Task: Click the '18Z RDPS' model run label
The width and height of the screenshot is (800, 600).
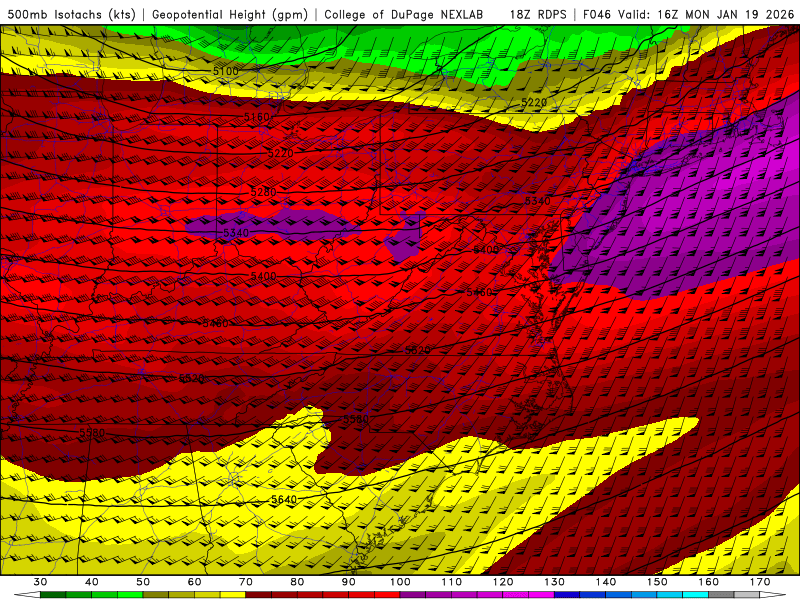Action: tap(538, 15)
